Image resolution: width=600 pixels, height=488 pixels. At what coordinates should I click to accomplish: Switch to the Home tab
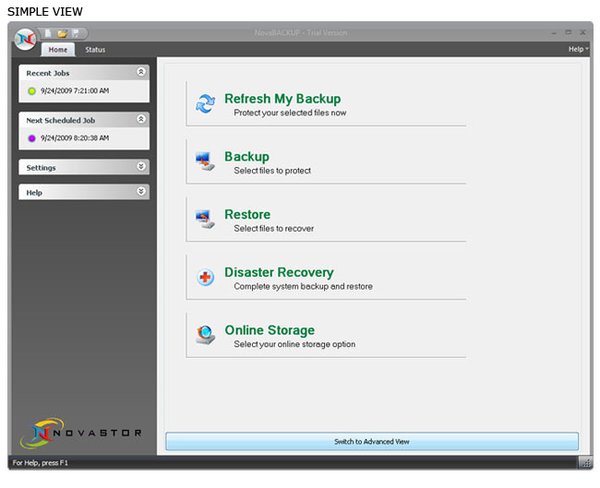click(58, 50)
